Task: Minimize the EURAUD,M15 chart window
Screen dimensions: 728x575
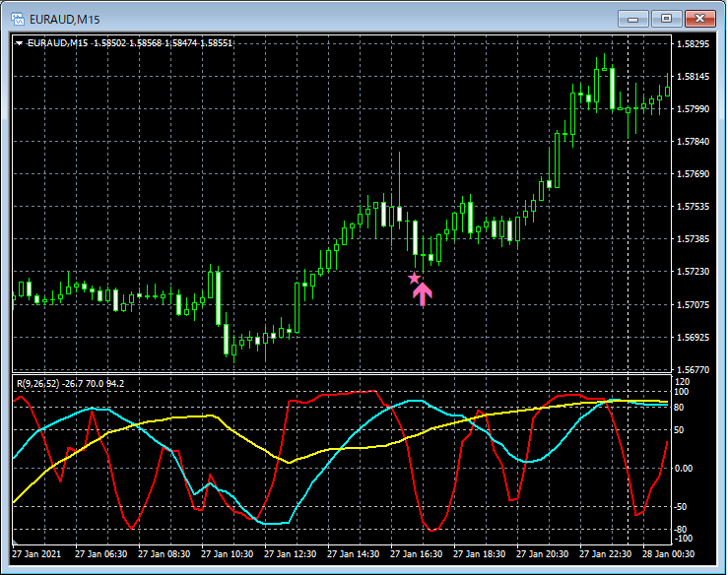Action: tap(632, 19)
